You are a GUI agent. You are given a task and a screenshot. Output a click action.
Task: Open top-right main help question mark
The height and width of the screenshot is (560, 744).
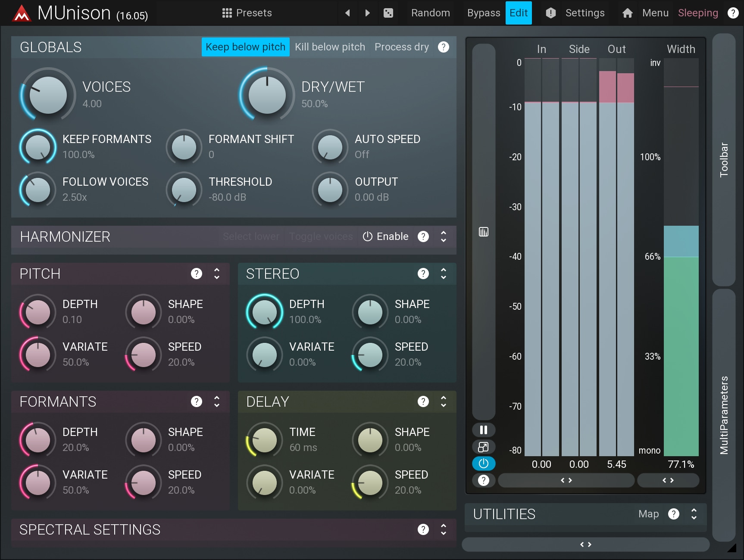pos(733,13)
